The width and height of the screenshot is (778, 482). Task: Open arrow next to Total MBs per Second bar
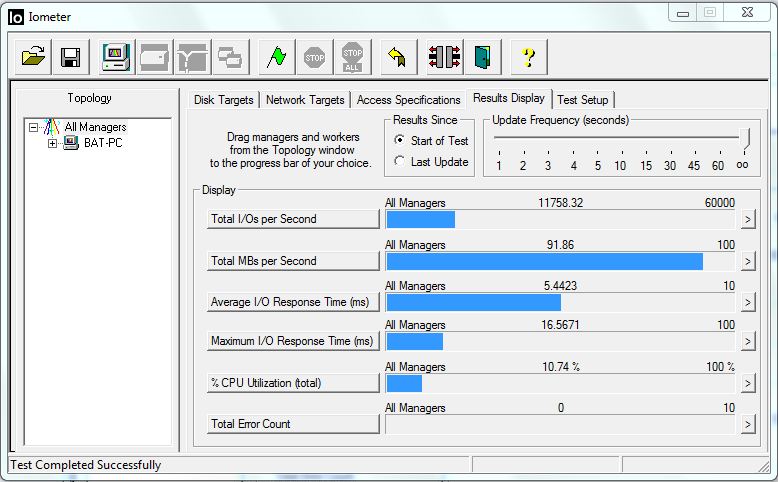click(748, 261)
